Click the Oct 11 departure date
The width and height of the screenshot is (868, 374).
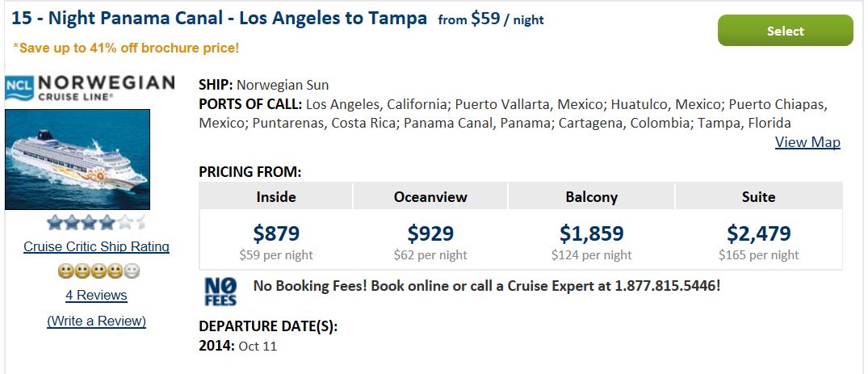click(x=258, y=347)
